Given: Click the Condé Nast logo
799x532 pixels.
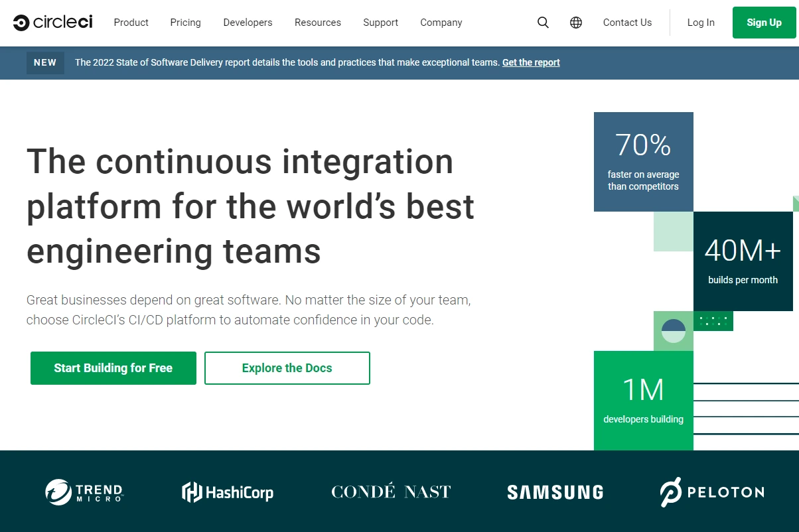Looking at the screenshot, I should (391, 492).
